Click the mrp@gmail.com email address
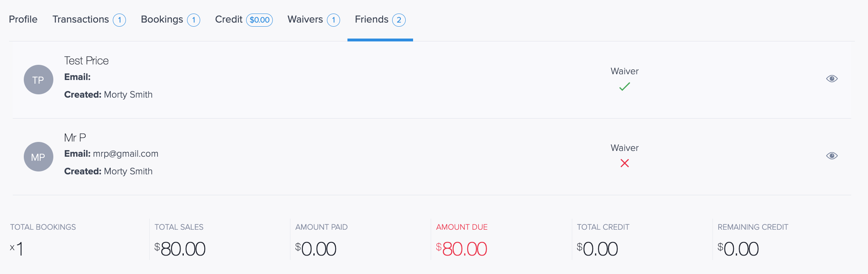Image resolution: width=868 pixels, height=274 pixels. point(126,154)
